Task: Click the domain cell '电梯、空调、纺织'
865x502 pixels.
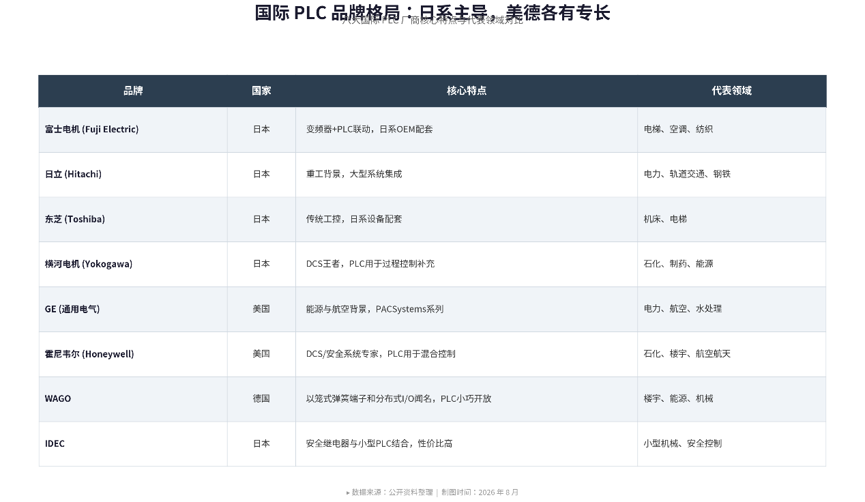Action: point(731,130)
